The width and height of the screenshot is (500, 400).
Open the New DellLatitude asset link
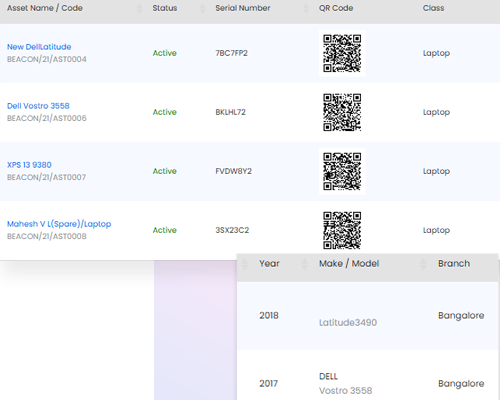coord(39,47)
